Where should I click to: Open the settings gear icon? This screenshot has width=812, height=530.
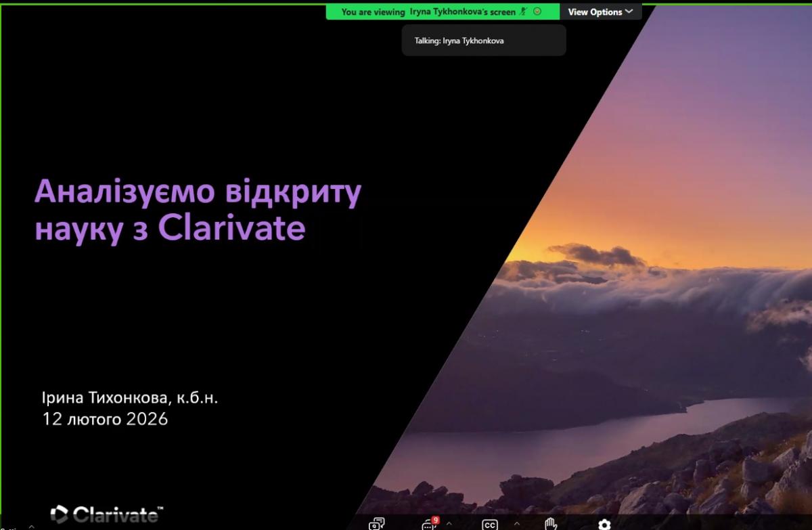pos(604,525)
